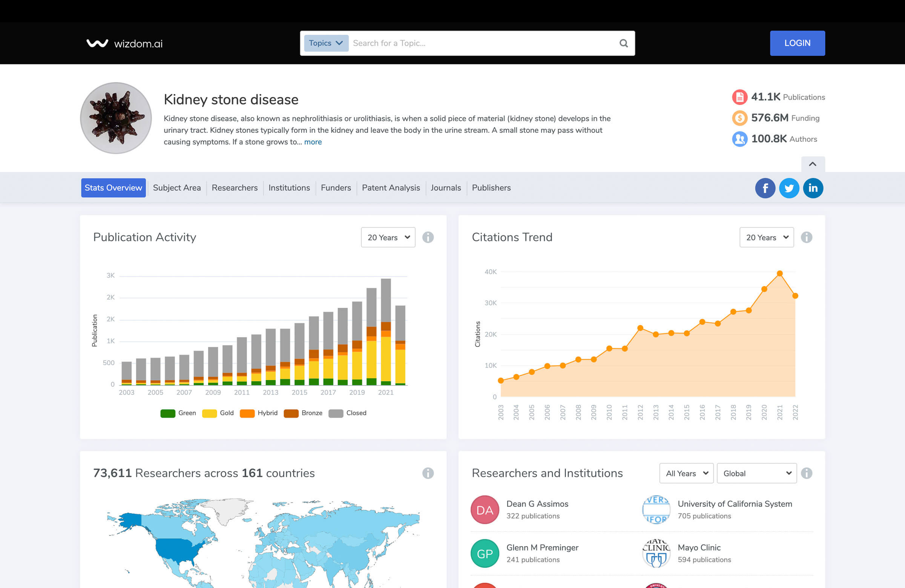This screenshot has height=588, width=905.
Task: Open the Topics search dropdown
Action: click(326, 43)
